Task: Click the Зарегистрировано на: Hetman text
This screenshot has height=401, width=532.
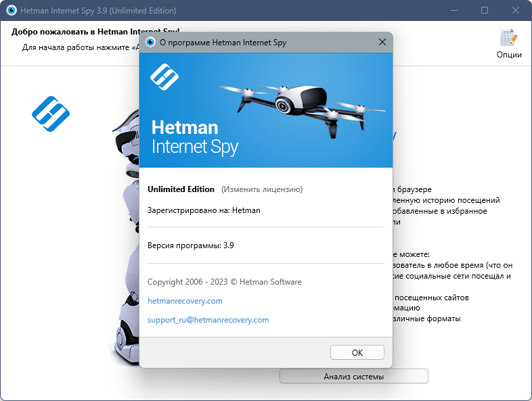Action: (204, 210)
